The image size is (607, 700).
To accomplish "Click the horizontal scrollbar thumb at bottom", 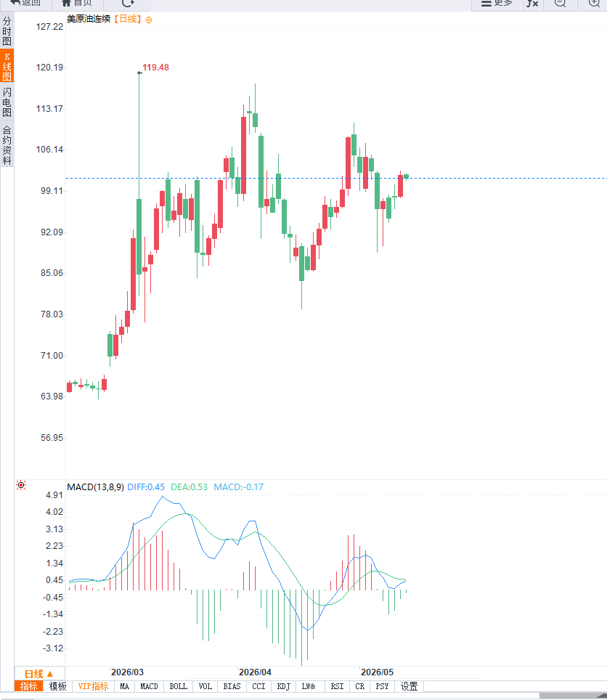I will click(573, 696).
